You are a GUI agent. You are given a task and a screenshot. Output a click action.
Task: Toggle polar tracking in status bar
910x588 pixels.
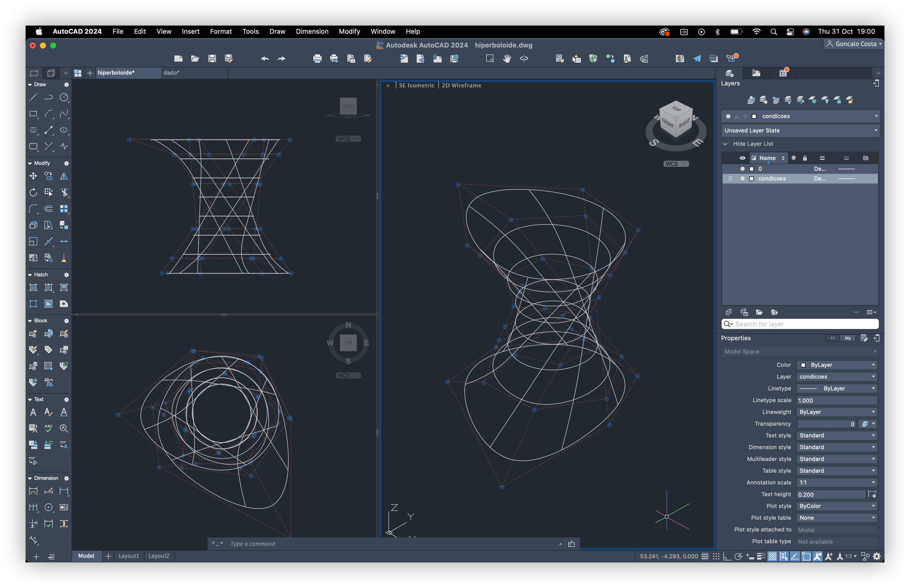coord(738,556)
